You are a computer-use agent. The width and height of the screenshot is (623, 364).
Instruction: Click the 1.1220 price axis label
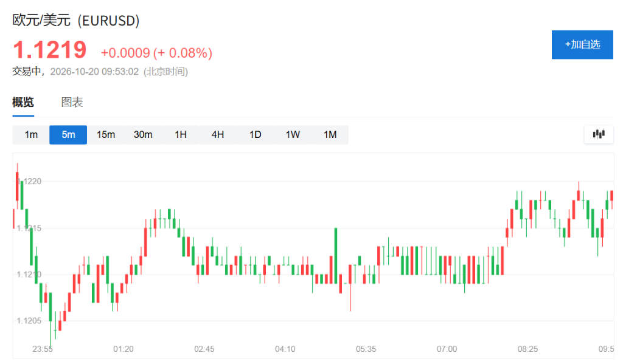pyautogui.click(x=29, y=182)
